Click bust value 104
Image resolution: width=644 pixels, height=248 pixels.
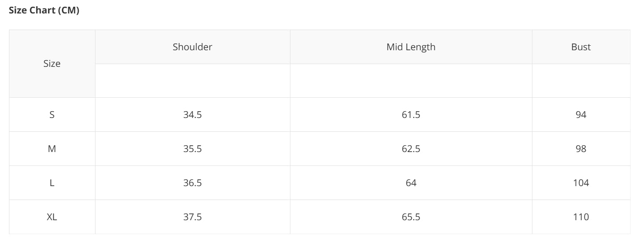(x=581, y=183)
